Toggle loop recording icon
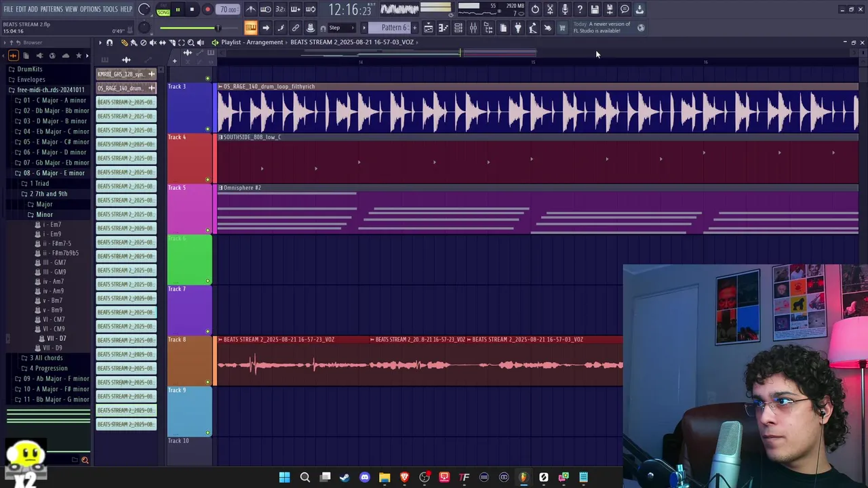Image resolution: width=868 pixels, height=488 pixels. [311, 9]
